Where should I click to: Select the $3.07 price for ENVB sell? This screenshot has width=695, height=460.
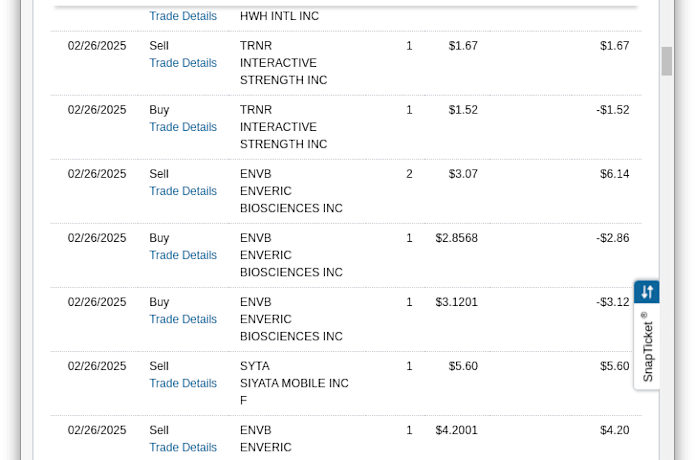[463, 174]
